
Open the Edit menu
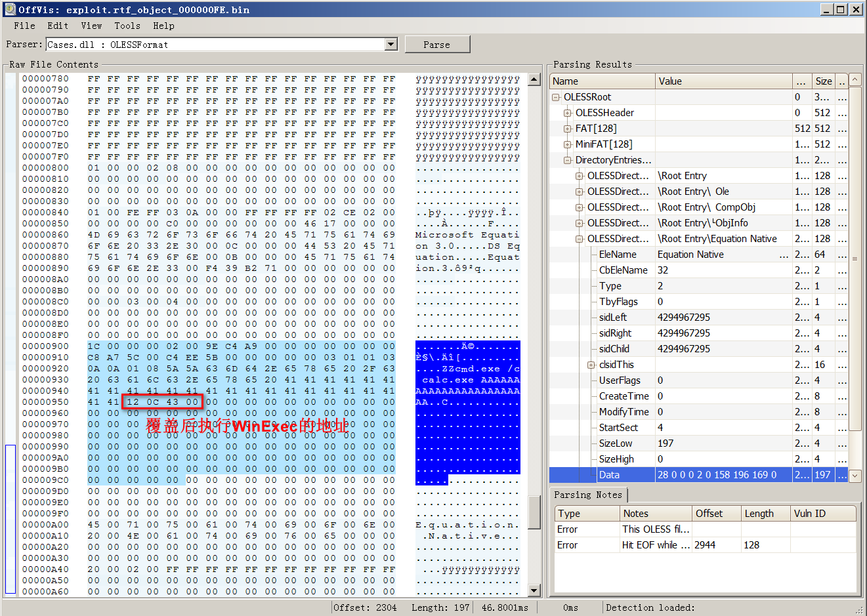click(58, 26)
